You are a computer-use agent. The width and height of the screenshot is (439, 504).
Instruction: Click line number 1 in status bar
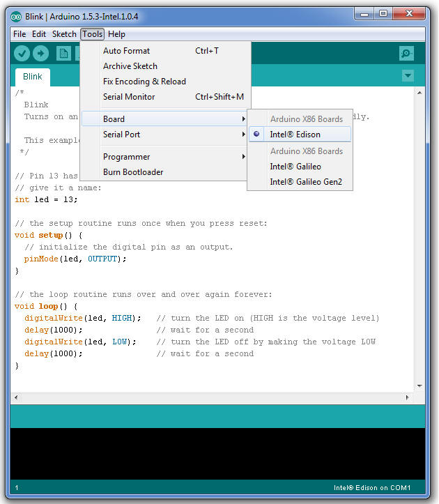17,488
